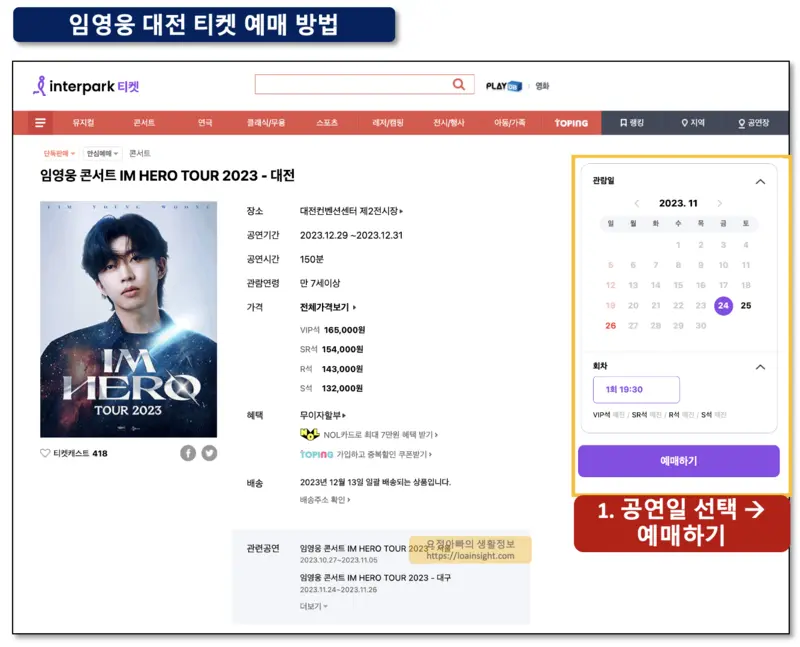
Task: Share the concert on Facebook
Action: click(x=188, y=452)
